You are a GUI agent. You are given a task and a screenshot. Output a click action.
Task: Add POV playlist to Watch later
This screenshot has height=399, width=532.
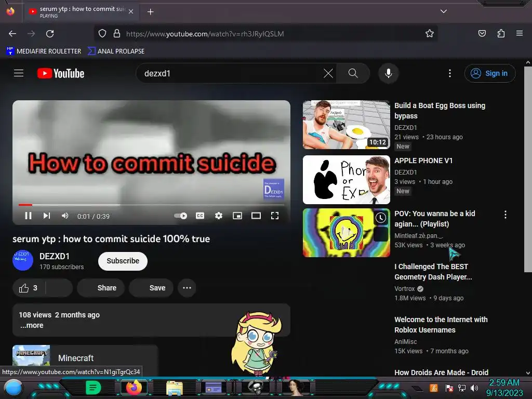tap(381, 218)
